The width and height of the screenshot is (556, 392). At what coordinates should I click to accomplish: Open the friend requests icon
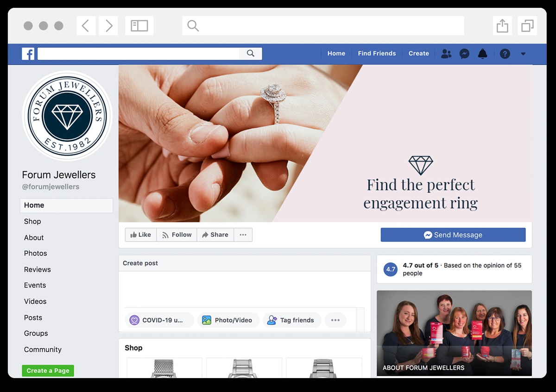coord(446,54)
